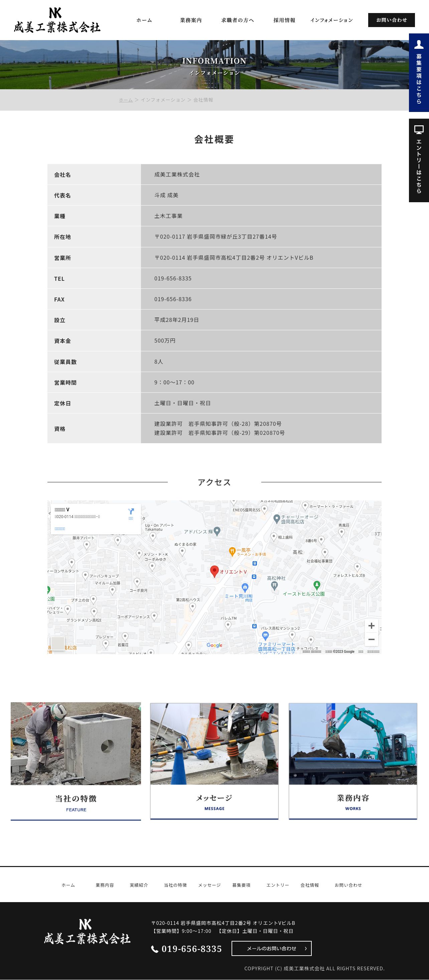Open the 募集要項はこちら side tab text

(x=419, y=79)
